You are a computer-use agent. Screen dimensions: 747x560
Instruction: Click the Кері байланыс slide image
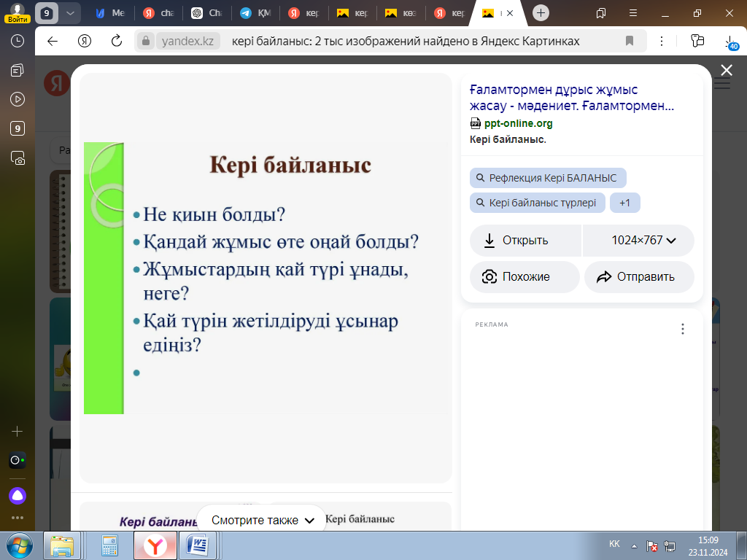point(266,278)
